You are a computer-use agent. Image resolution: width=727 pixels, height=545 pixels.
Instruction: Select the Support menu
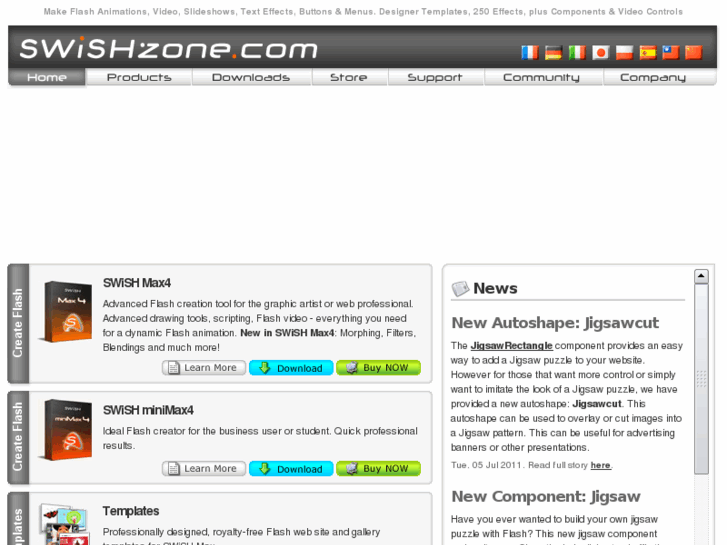click(x=435, y=77)
